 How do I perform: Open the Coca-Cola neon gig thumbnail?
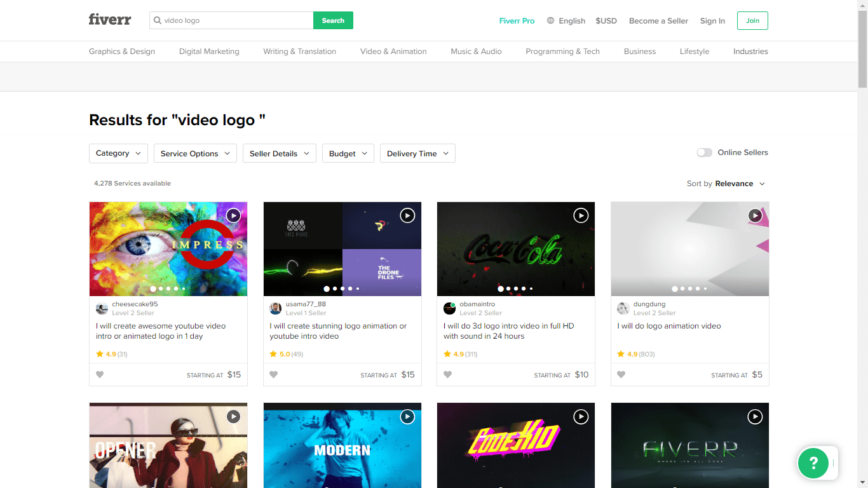516,249
